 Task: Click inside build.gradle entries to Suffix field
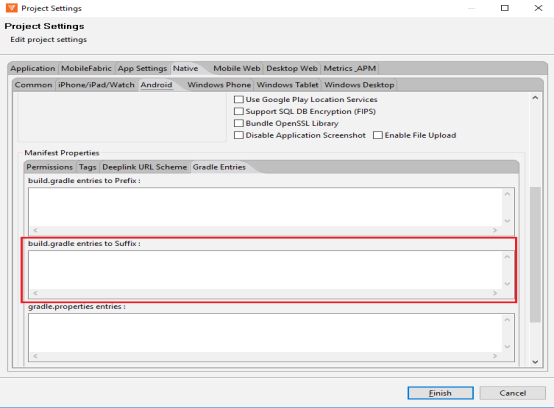(x=265, y=270)
